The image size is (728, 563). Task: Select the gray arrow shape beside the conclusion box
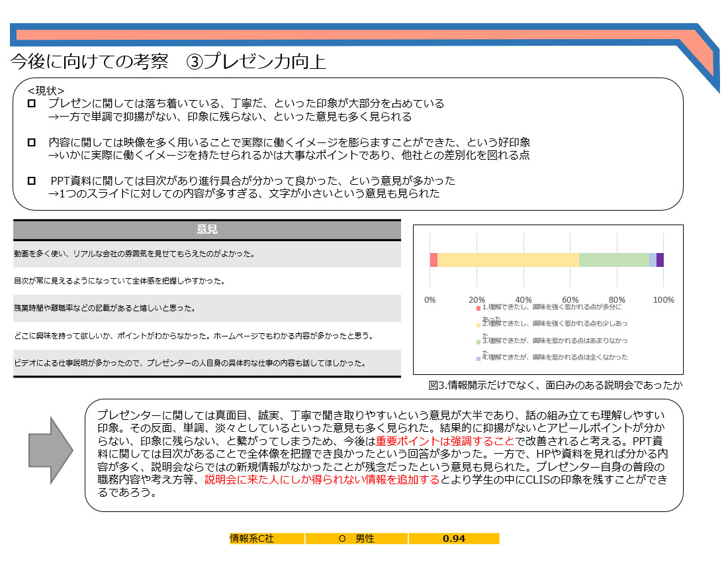pos(50,450)
